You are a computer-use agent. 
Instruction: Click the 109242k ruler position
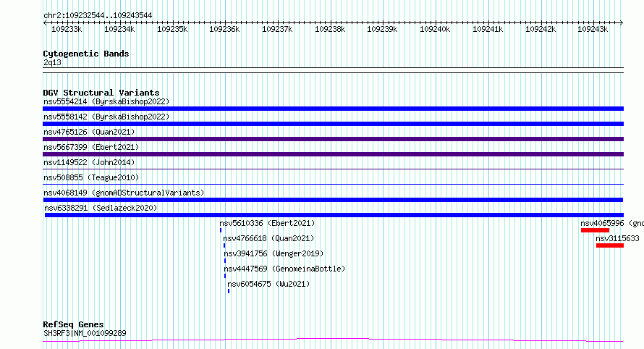point(541,29)
